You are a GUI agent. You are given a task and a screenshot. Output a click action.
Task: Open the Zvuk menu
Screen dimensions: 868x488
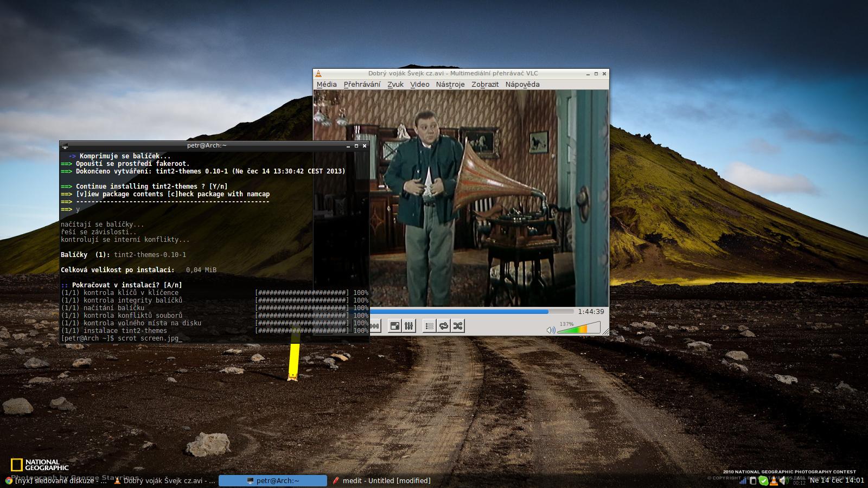395,85
